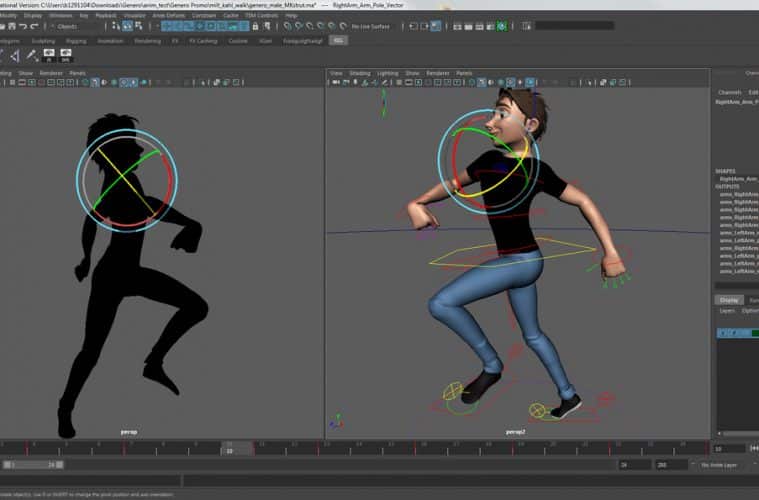Open the Constrain menu in menu bar
This screenshot has width=759, height=500.
click(203, 16)
